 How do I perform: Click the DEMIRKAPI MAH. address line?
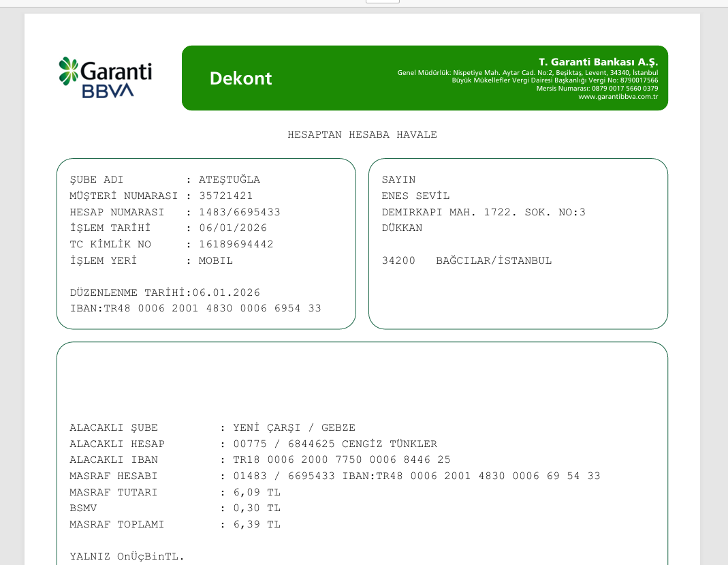(484, 213)
